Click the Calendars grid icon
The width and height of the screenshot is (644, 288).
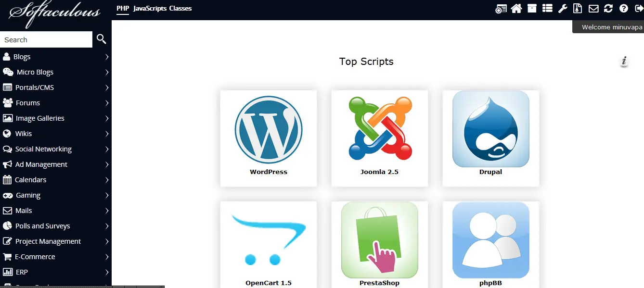point(7,179)
